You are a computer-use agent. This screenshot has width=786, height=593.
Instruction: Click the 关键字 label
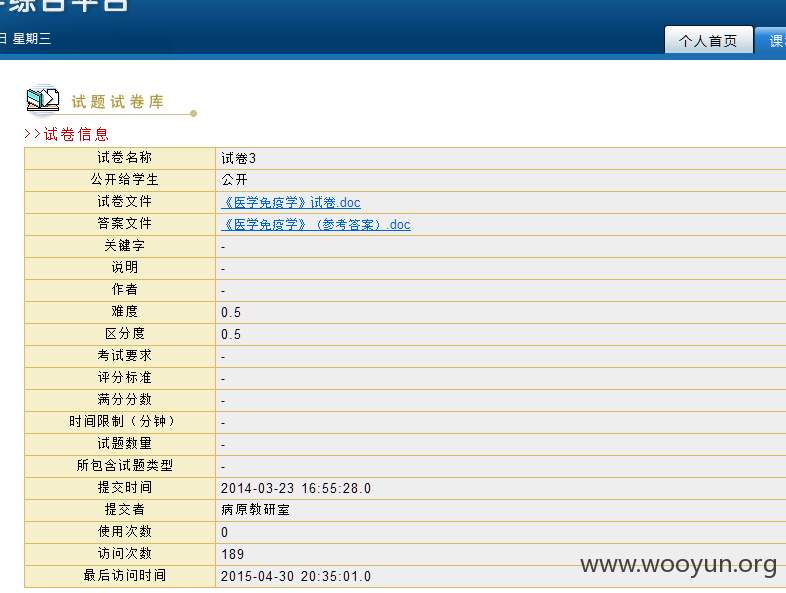pyautogui.click(x=124, y=246)
